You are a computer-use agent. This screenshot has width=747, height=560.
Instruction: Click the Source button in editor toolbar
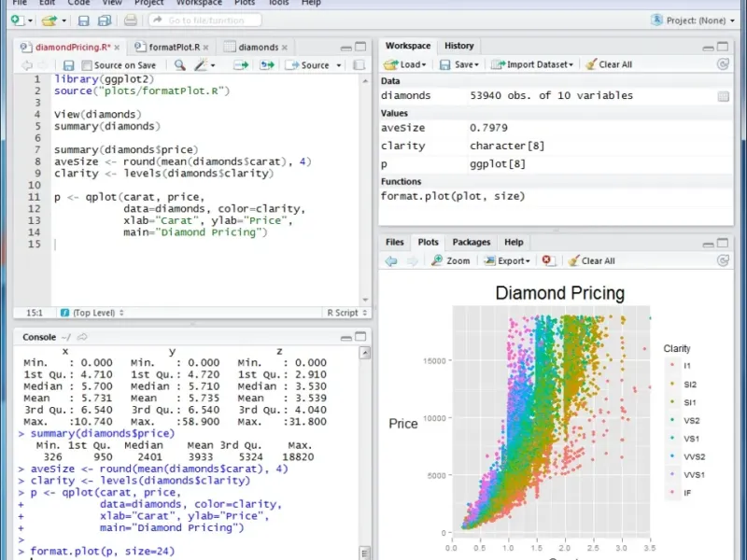(307, 65)
